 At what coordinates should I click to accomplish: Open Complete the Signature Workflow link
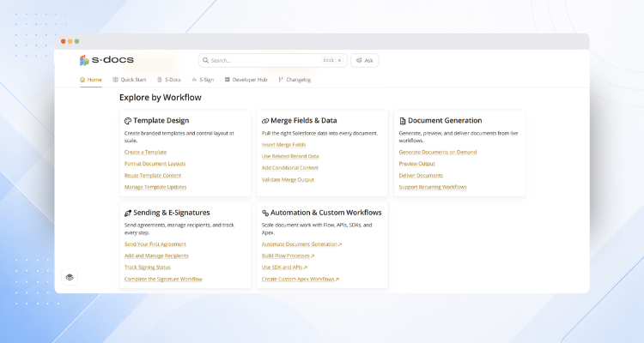pyautogui.click(x=163, y=279)
